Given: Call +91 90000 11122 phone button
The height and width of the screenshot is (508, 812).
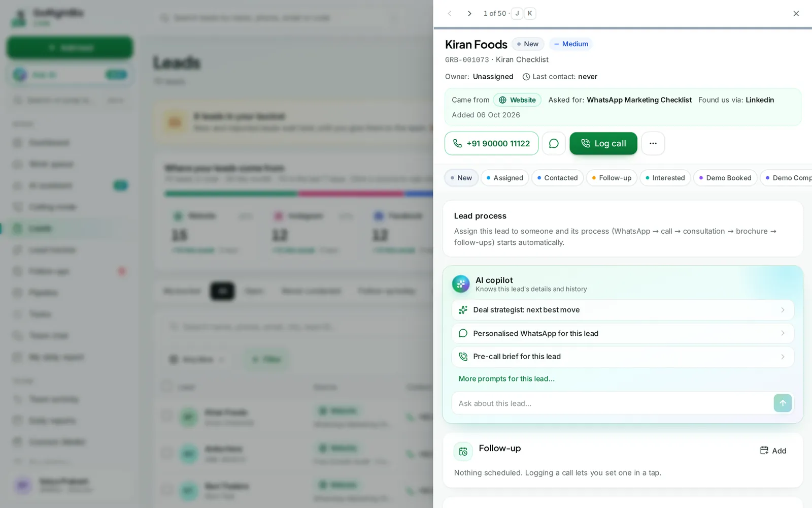Looking at the screenshot, I should [491, 144].
